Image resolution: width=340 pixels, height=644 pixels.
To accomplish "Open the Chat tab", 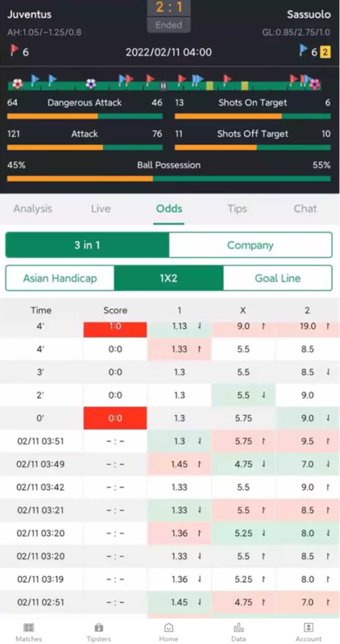I will [305, 208].
